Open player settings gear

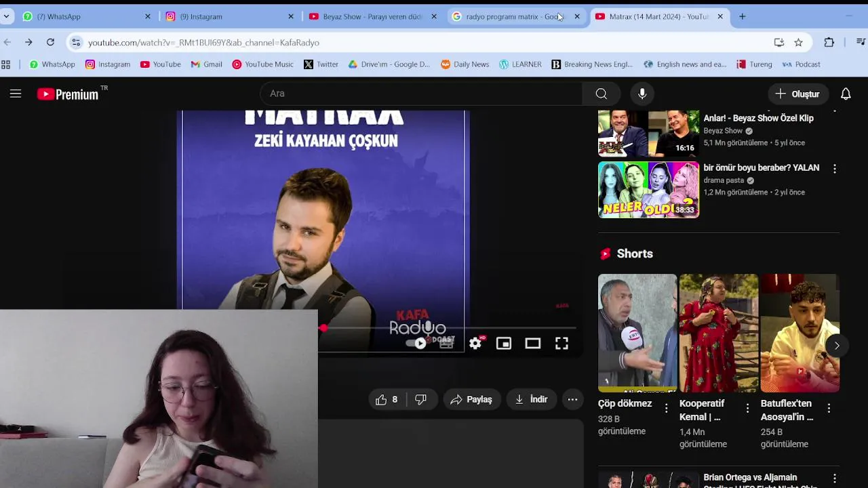475,344
